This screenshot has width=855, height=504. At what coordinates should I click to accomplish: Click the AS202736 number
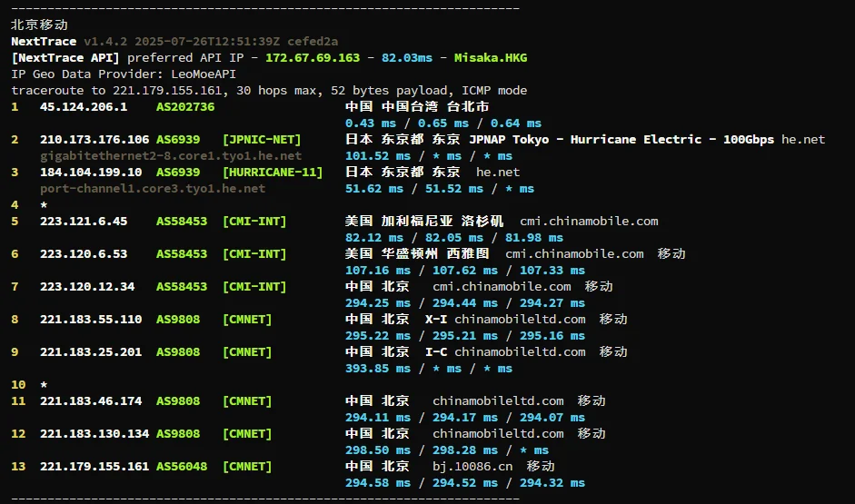coord(185,106)
